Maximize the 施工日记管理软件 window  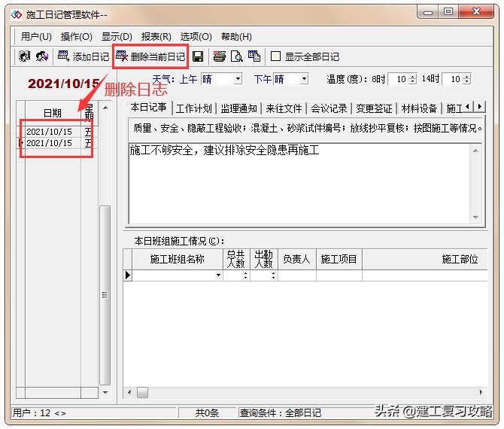(x=448, y=12)
